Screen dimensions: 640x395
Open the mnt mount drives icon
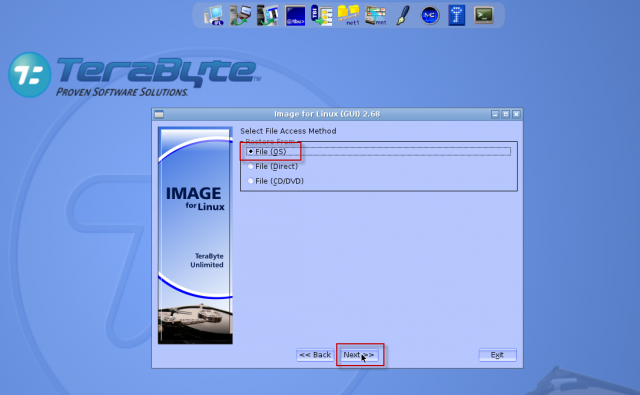click(376, 16)
